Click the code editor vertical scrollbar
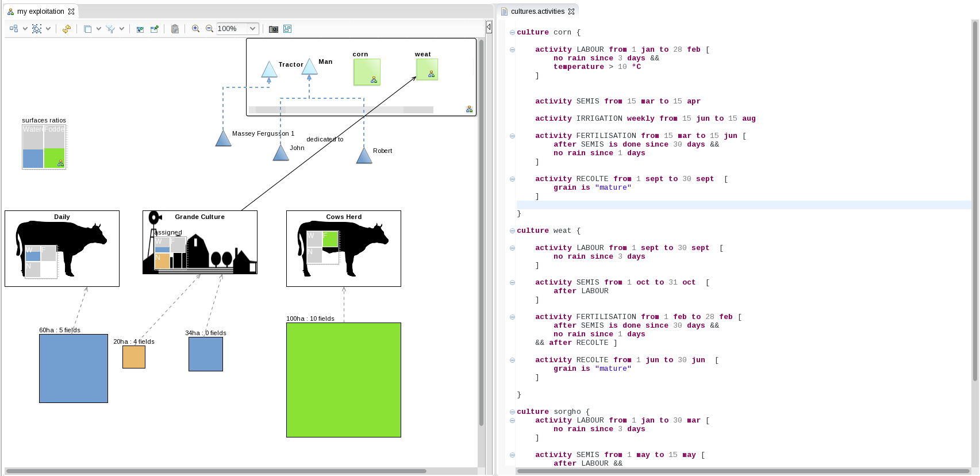Screen dimensions: 980x476 click(975, 201)
